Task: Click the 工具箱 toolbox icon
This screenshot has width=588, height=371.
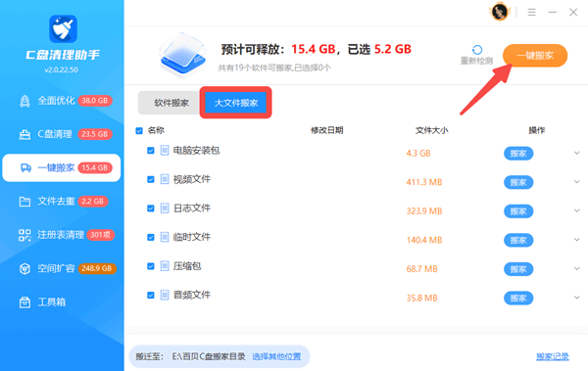Action: tap(24, 302)
